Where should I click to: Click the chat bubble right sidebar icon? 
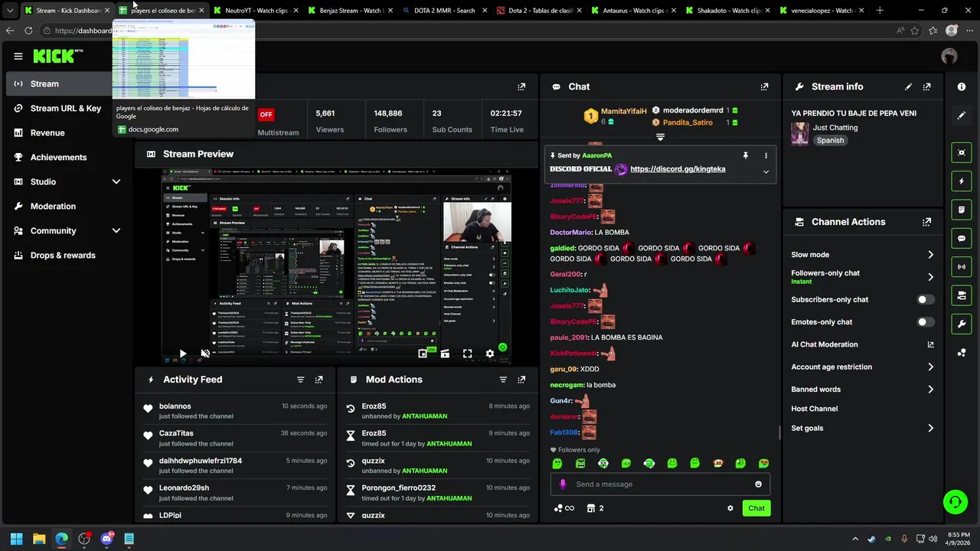(x=962, y=238)
